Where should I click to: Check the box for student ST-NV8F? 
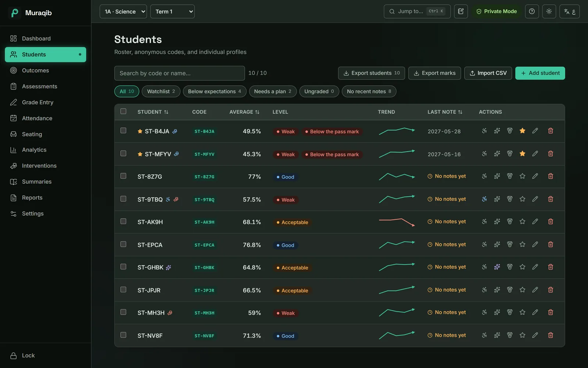click(x=123, y=335)
